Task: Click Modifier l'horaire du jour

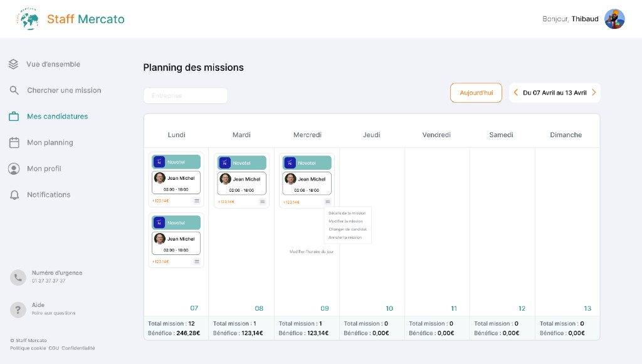Action: coord(312,251)
